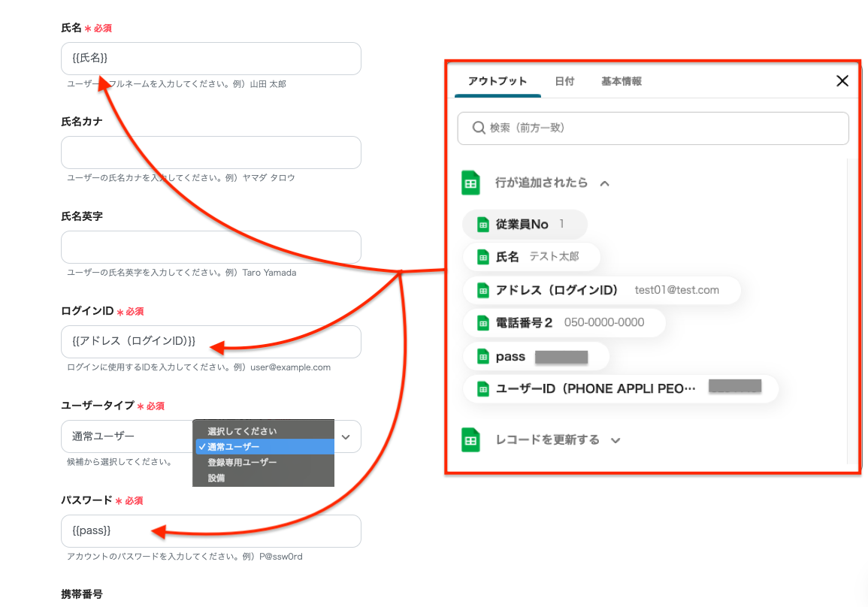868x607 pixels.
Task: Click the パスワード input field
Action: (211, 530)
